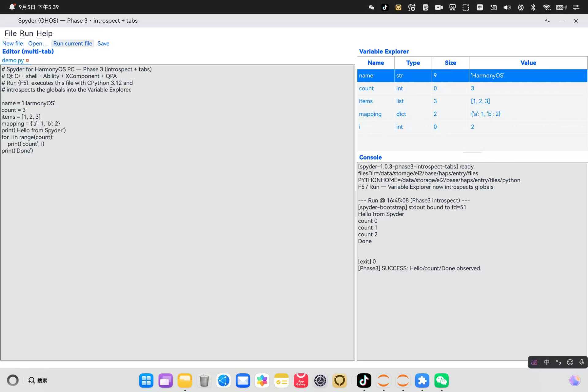The height and width of the screenshot is (392, 588).
Task: Click the Phase3 SUCCESS console line
Action: click(x=420, y=268)
